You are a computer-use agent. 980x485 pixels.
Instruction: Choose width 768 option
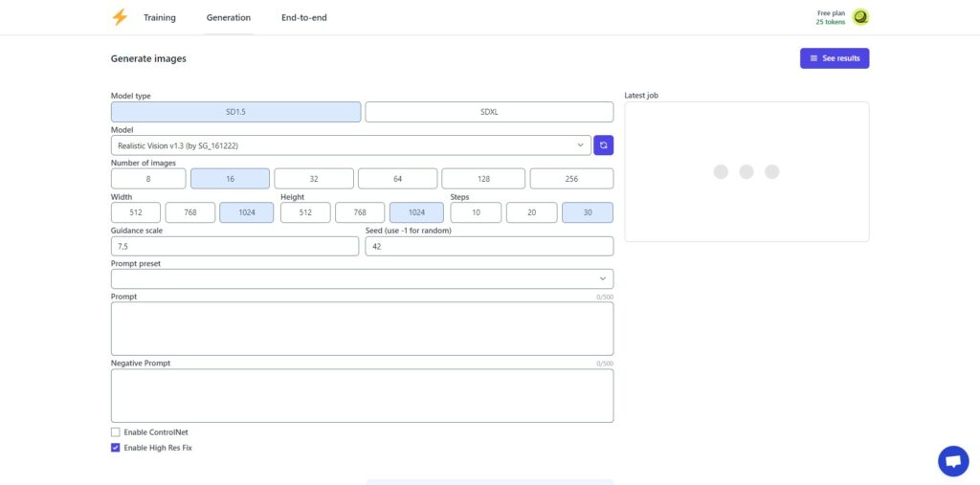[x=190, y=212]
